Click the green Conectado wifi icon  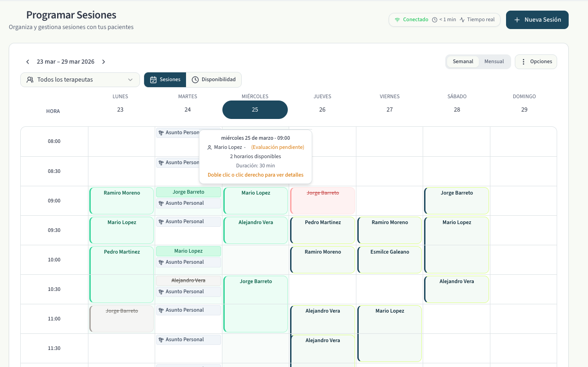[x=397, y=20]
